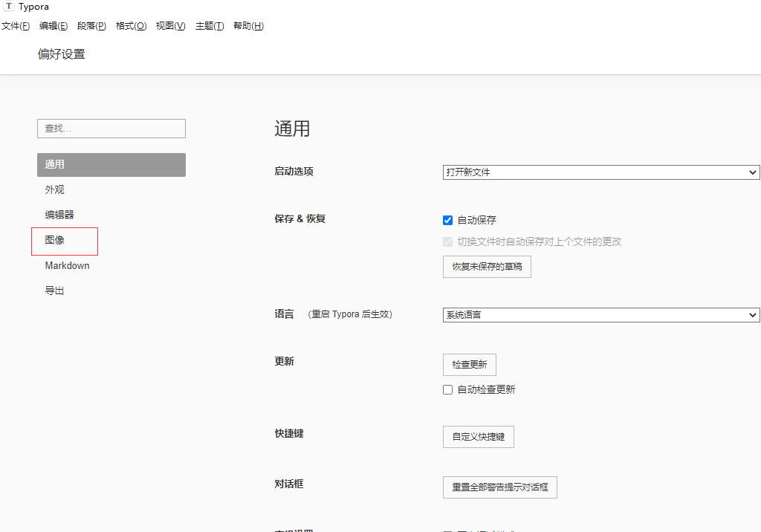Click the 恢复未保存的草稿 button
This screenshot has width=761, height=532.
click(x=487, y=267)
